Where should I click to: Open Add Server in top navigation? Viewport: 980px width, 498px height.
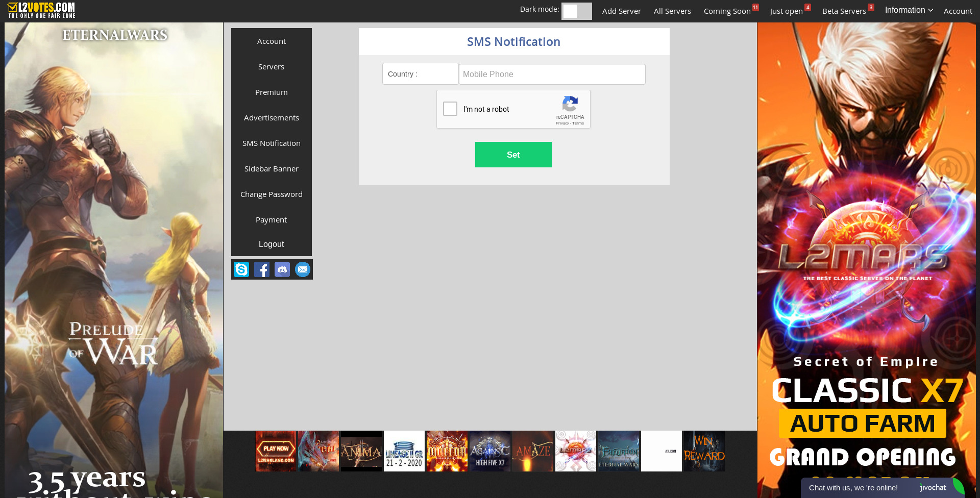(621, 11)
